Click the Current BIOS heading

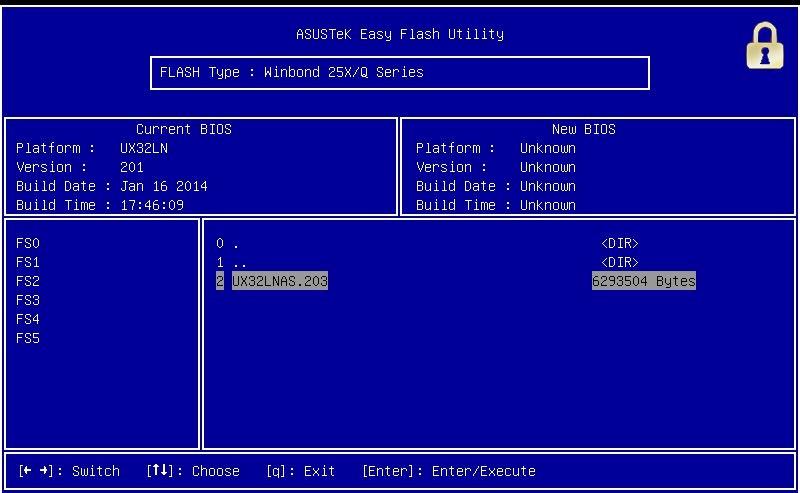point(184,129)
